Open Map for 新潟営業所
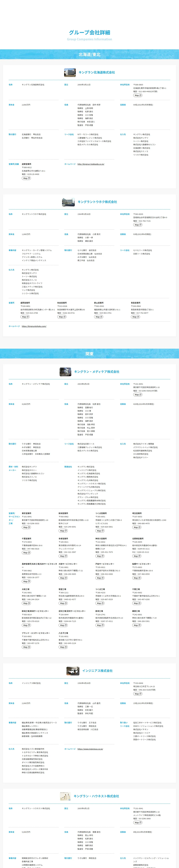The image size is (179, 868). 63,531
